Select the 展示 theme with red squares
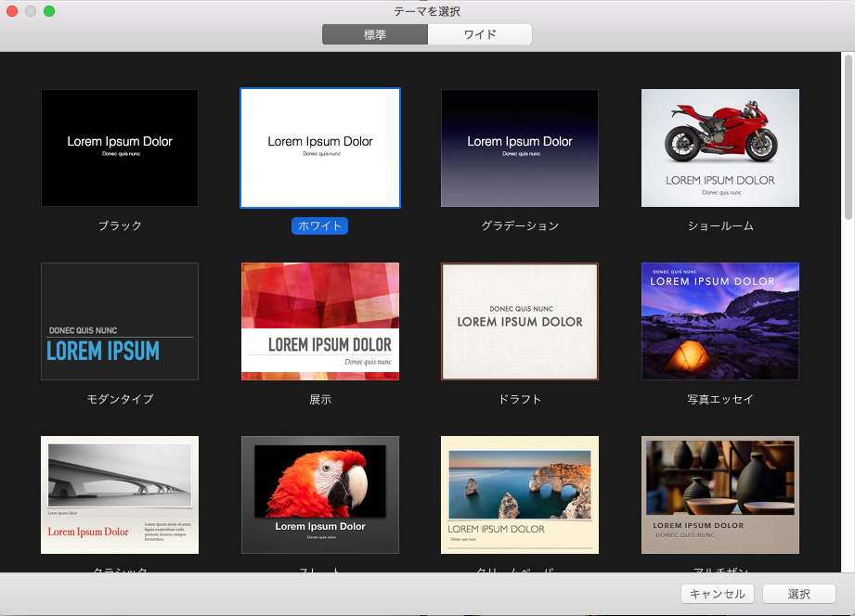 tap(320, 321)
